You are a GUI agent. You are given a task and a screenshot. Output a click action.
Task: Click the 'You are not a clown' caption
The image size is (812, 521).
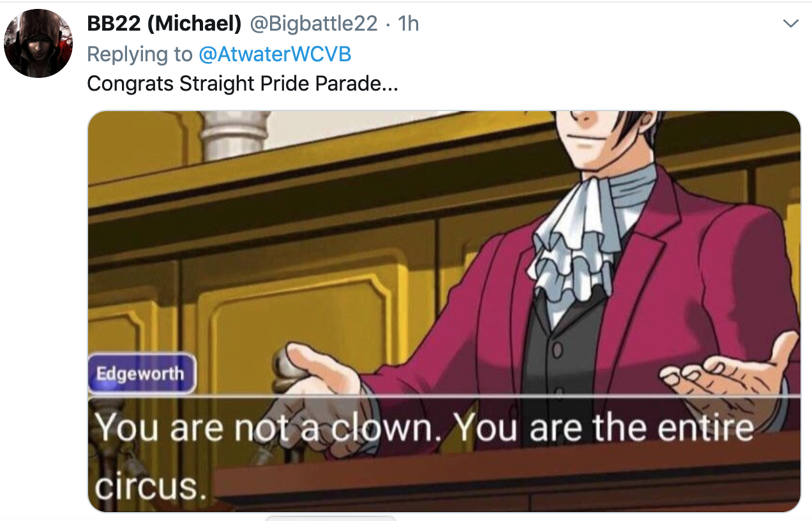[x=268, y=427]
